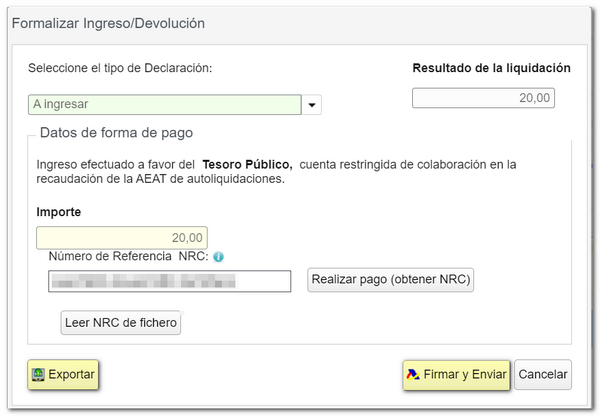Click the 'Datos de forma de pago' group heading
Viewport: 600px width, 416px height.
115,132
